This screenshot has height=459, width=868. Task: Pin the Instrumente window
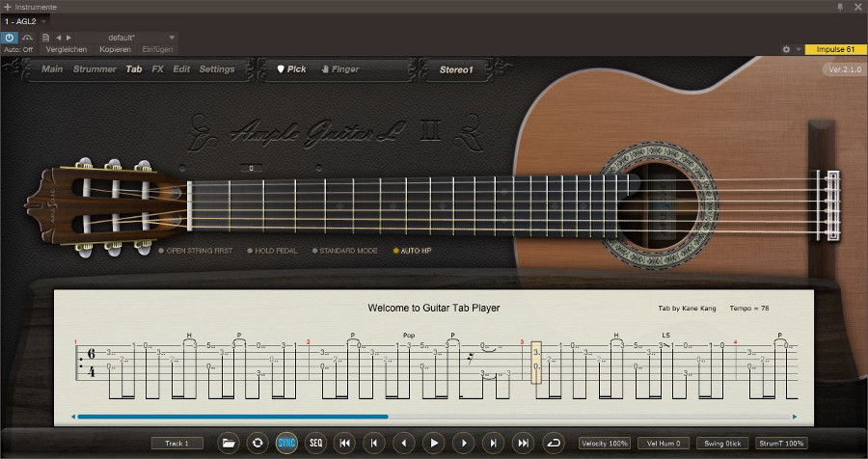(840, 7)
